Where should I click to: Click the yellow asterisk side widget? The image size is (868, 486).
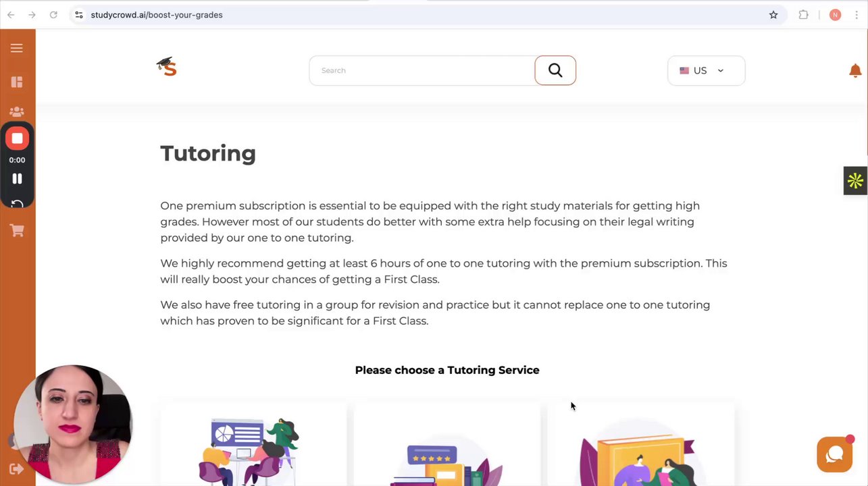855,181
